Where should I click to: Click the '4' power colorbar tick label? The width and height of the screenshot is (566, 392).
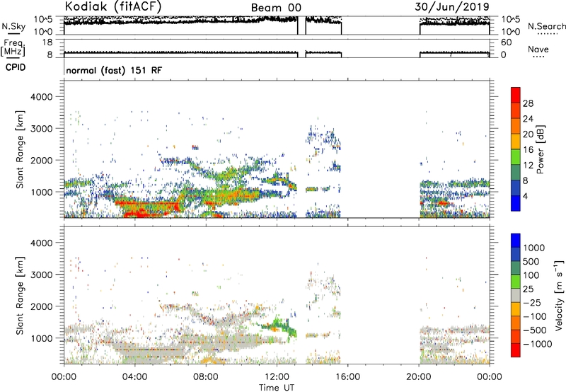click(525, 196)
